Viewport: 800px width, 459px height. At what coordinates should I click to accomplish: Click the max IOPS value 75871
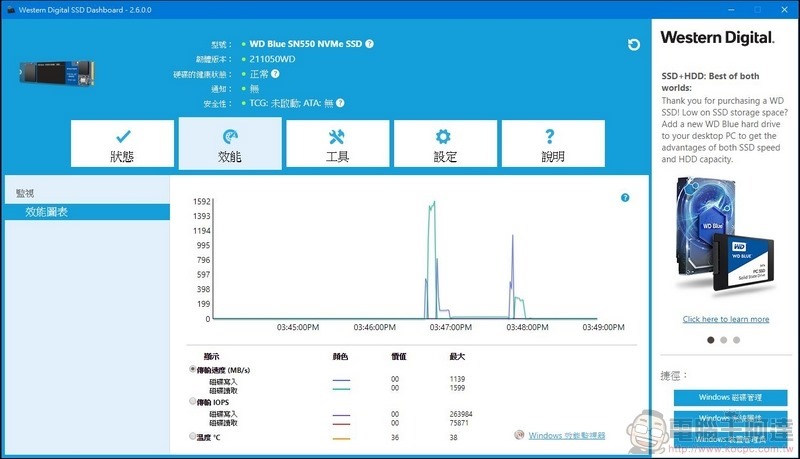[459, 423]
